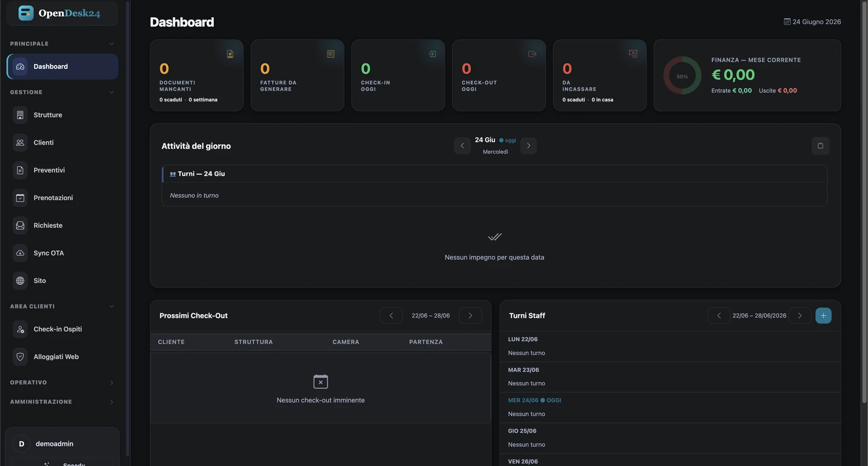Show previous week of Turni Staff
Screen dimensions: 868x466
719,316
